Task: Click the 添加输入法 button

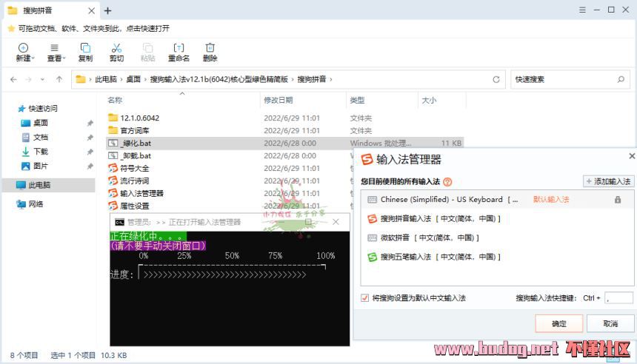Action: 608,181
